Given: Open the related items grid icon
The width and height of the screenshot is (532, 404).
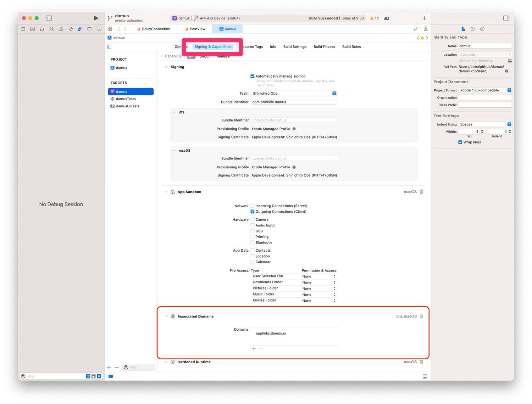Looking at the screenshot, I should 110,29.
